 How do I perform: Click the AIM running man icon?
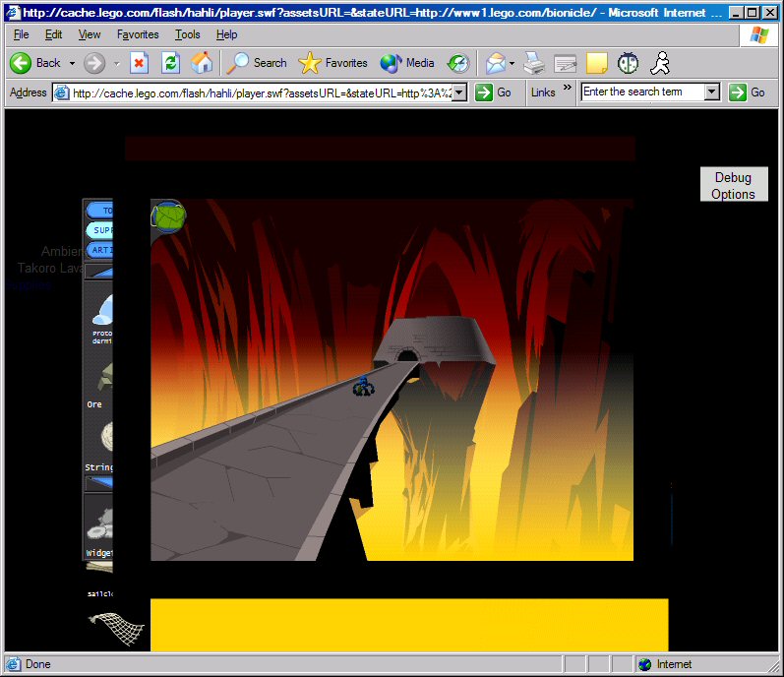[660, 63]
